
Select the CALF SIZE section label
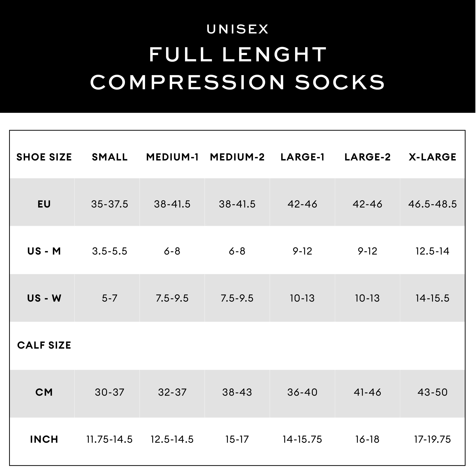click(44, 345)
